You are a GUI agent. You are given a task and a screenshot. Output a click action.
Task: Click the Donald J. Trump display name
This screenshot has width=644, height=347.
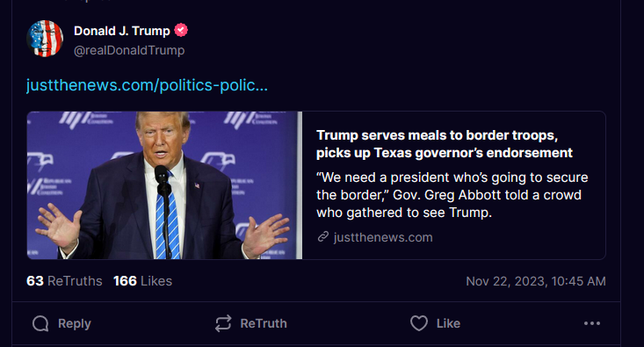coord(122,31)
